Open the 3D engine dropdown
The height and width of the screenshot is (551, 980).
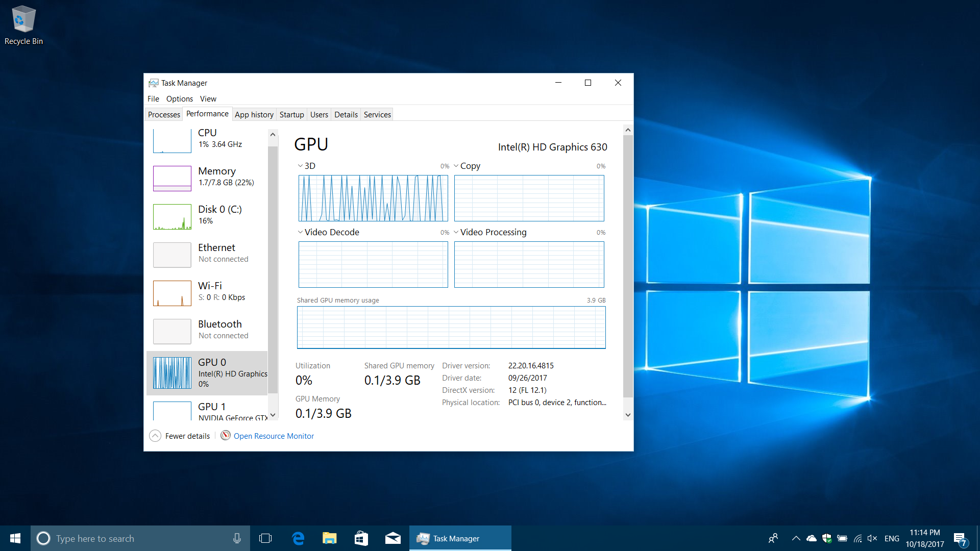(x=300, y=166)
